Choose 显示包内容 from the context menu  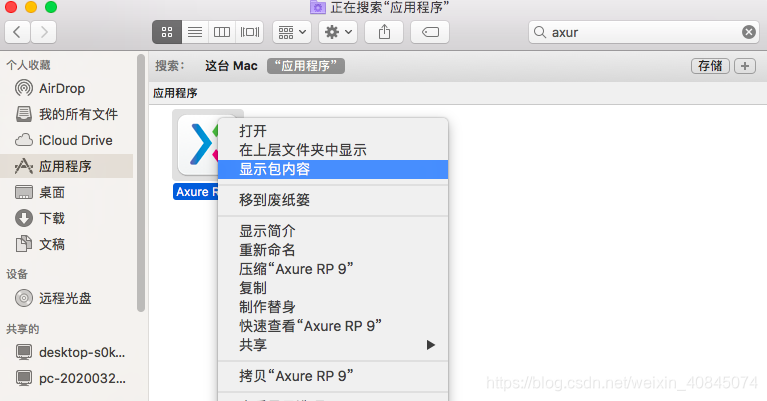pyautogui.click(x=333, y=169)
